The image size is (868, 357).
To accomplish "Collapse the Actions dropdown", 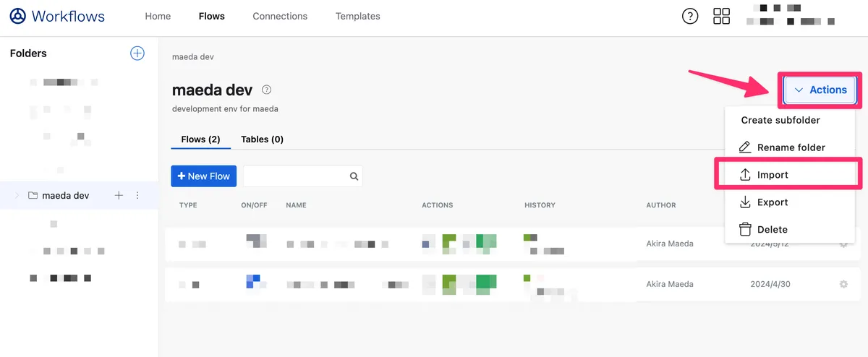I will coord(820,90).
